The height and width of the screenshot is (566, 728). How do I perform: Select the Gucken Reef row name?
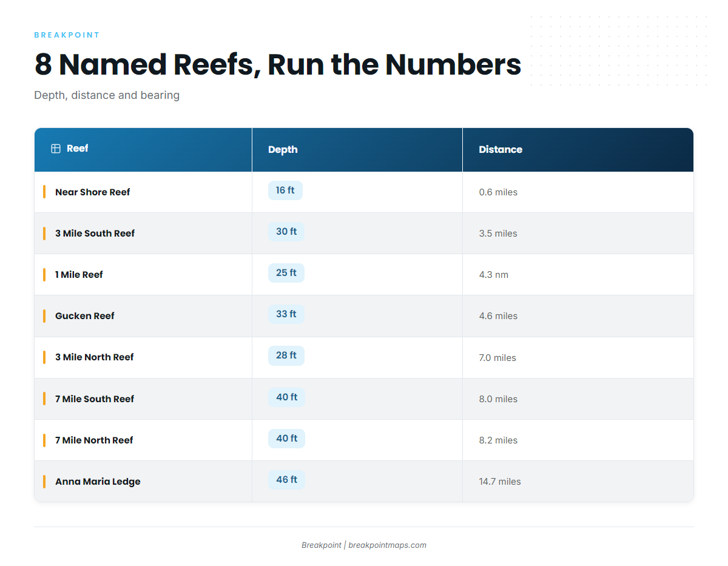tap(85, 316)
